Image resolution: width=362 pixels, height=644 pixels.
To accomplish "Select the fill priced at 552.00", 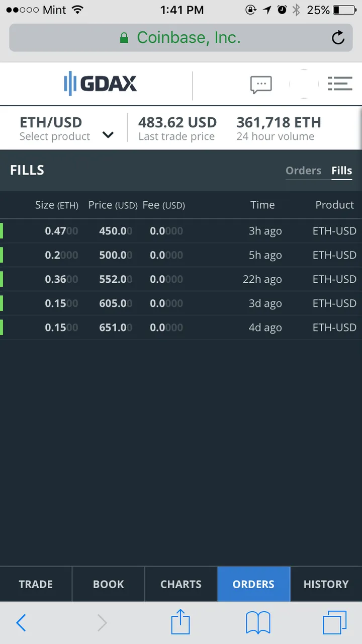I will coord(181,279).
